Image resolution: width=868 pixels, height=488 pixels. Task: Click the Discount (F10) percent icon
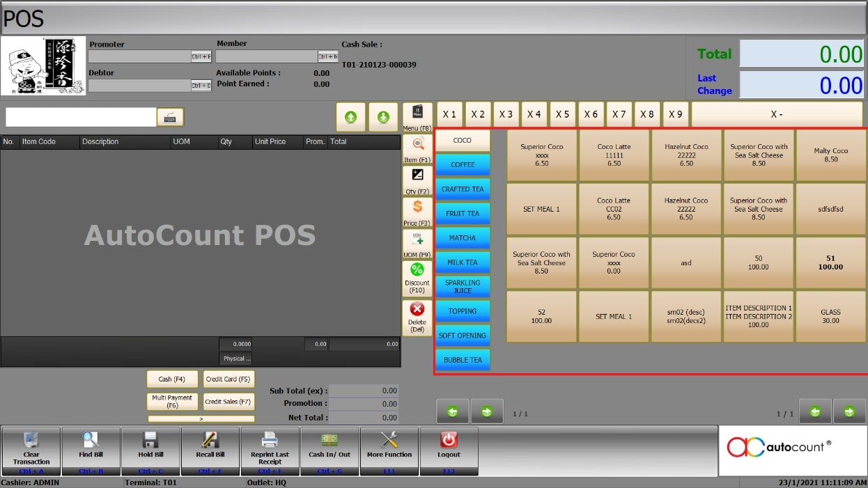(x=417, y=270)
